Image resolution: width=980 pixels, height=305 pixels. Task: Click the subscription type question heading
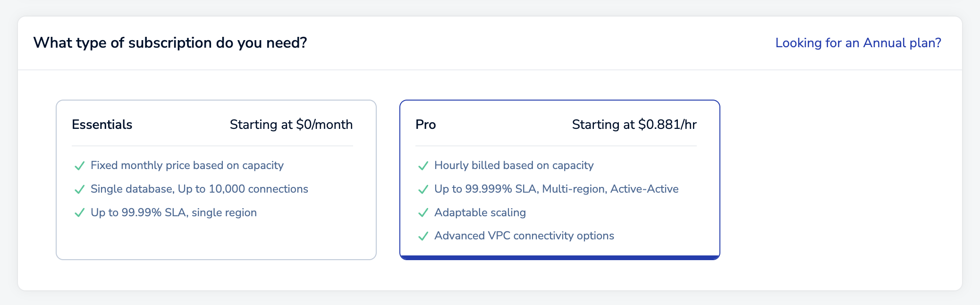[170, 43]
